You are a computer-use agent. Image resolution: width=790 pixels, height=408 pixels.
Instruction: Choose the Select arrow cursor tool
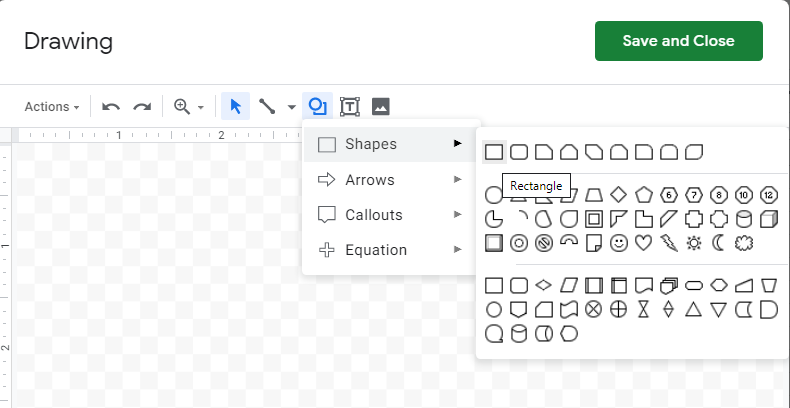coord(236,106)
